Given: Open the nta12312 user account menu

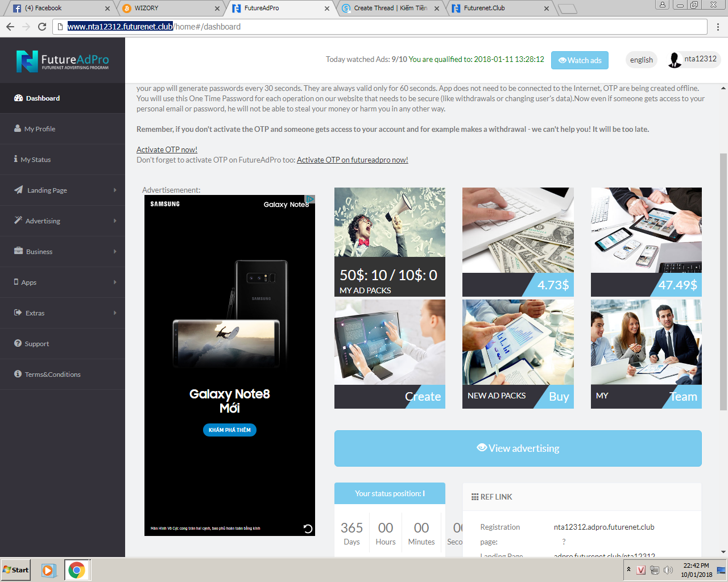Looking at the screenshot, I should coord(693,60).
